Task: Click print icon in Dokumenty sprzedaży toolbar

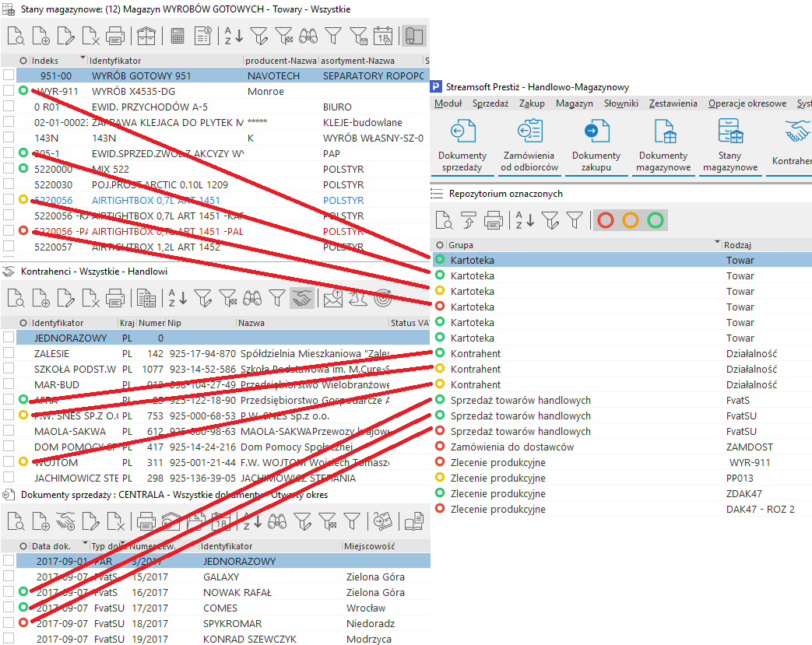Action: click(x=146, y=521)
